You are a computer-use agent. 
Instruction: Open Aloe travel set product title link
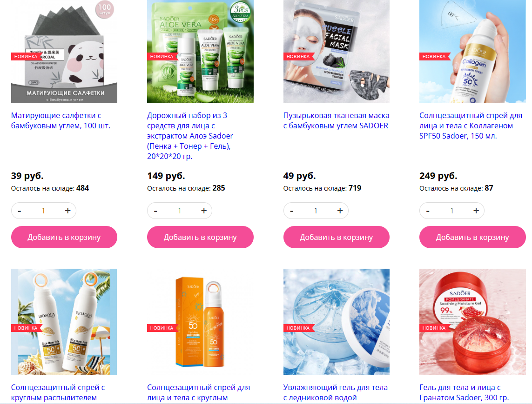click(190, 136)
